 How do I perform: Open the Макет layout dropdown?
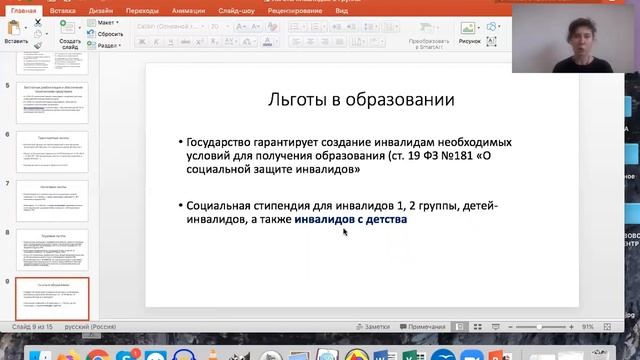pyautogui.click(x=104, y=22)
